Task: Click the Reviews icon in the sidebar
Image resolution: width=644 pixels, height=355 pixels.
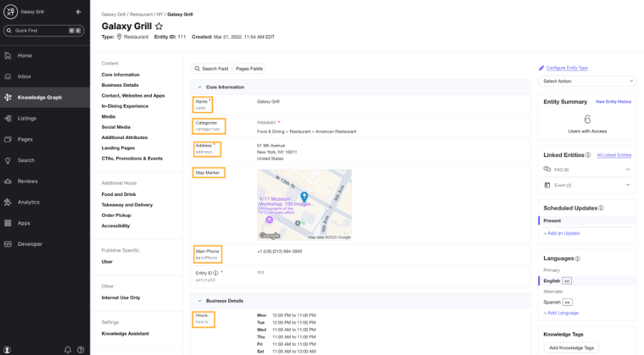Action: [x=8, y=181]
